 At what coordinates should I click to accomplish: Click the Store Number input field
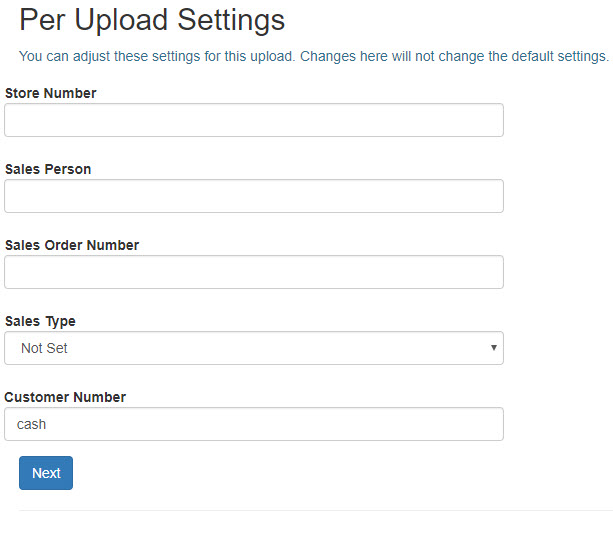click(253, 120)
